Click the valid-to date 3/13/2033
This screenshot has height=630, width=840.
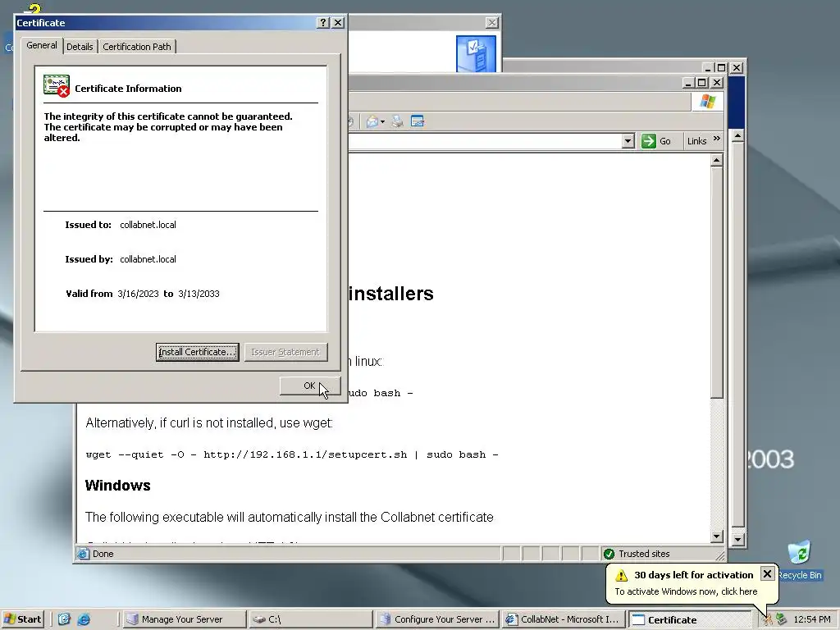pos(199,294)
